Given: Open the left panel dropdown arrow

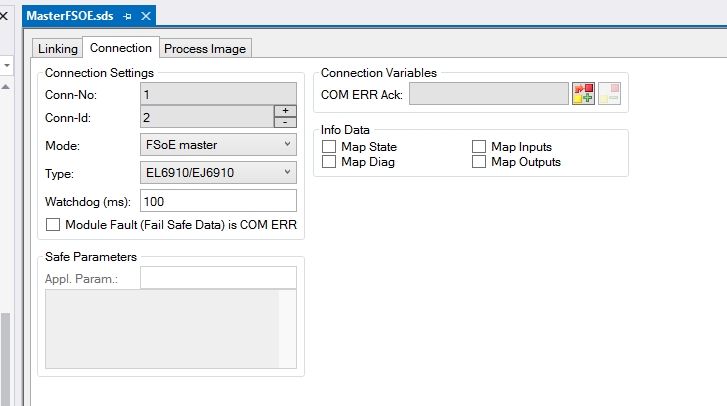Looking at the screenshot, I should pyautogui.click(x=5, y=64).
